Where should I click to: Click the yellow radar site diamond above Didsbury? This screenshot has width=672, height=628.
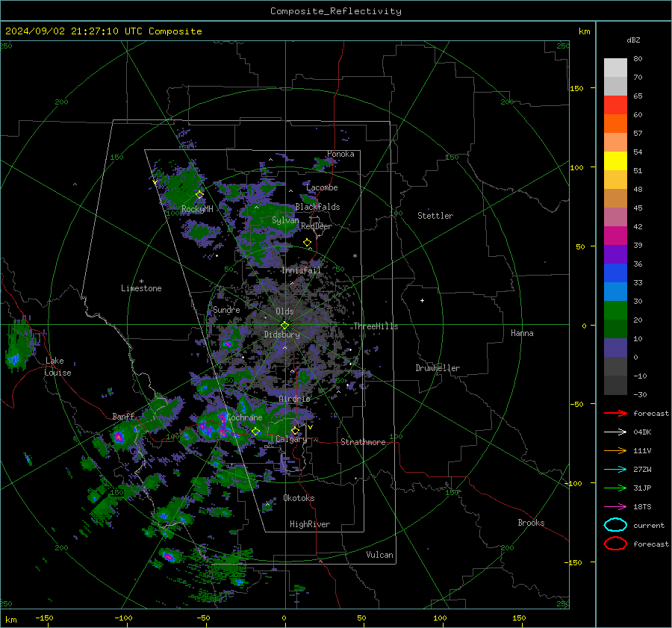[284, 326]
